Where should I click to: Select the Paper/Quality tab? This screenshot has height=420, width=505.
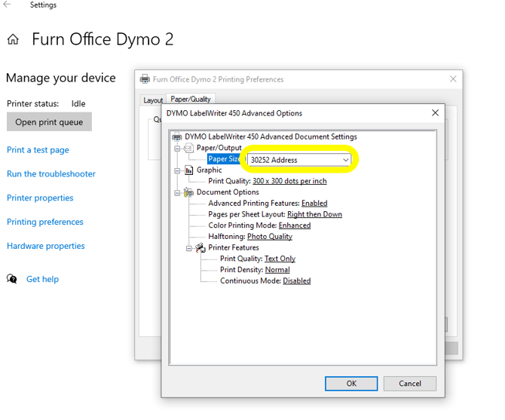tap(191, 99)
